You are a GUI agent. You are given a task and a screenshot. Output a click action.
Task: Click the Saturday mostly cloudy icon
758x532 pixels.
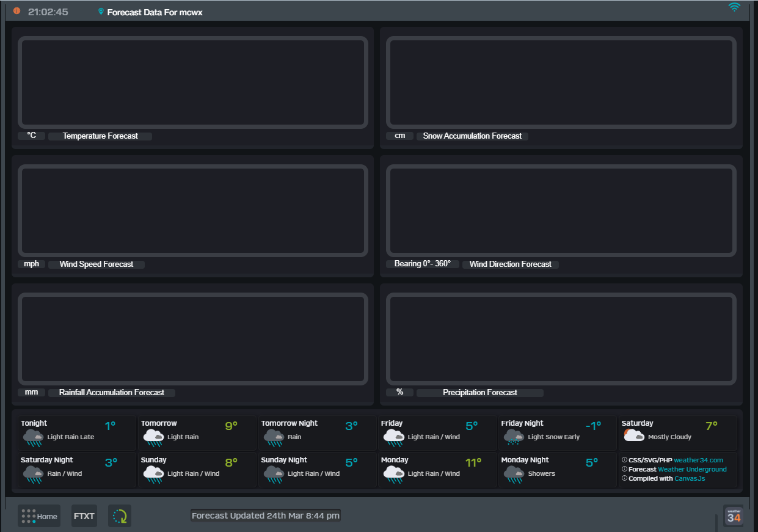click(634, 435)
